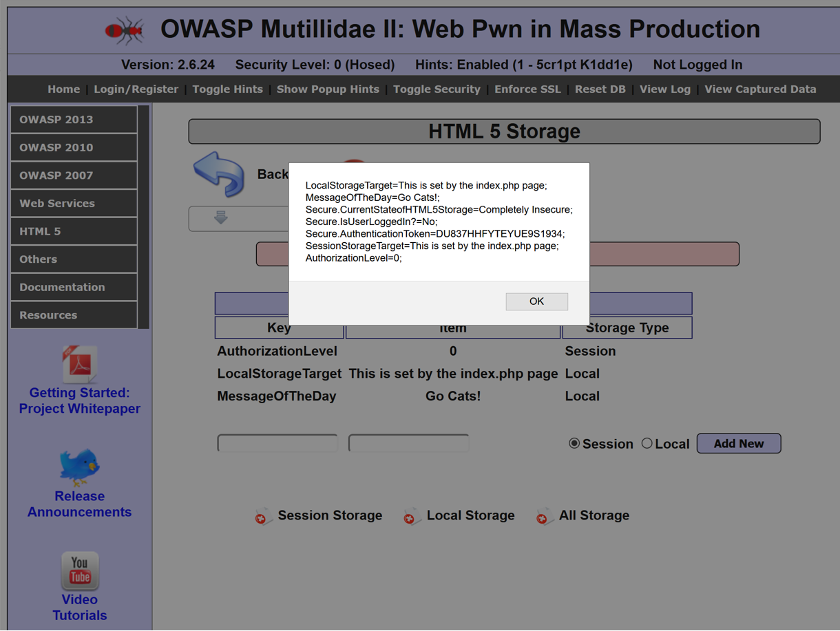Screen dimensions: 840x631
Task: Open Getting Started Project Whitepaper link
Action: [80, 400]
